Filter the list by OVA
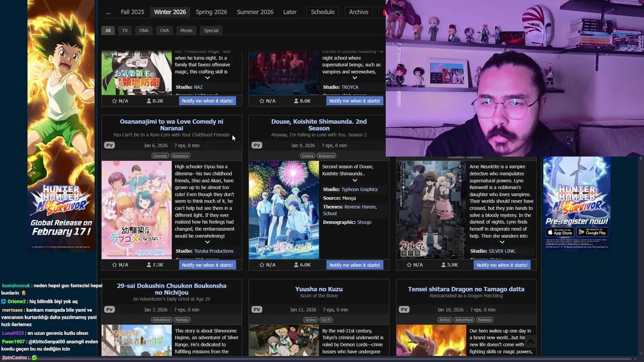Viewport: 644px width, 362px height. pos(165,31)
